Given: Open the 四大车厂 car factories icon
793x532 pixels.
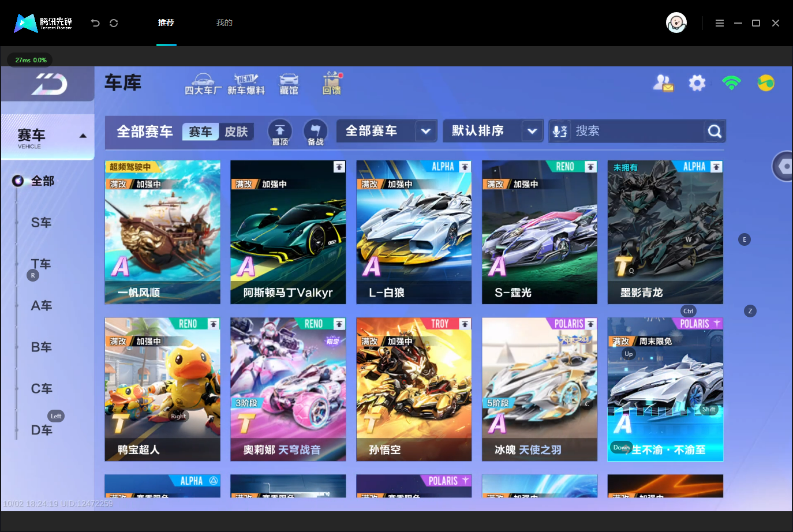Looking at the screenshot, I should [x=203, y=84].
